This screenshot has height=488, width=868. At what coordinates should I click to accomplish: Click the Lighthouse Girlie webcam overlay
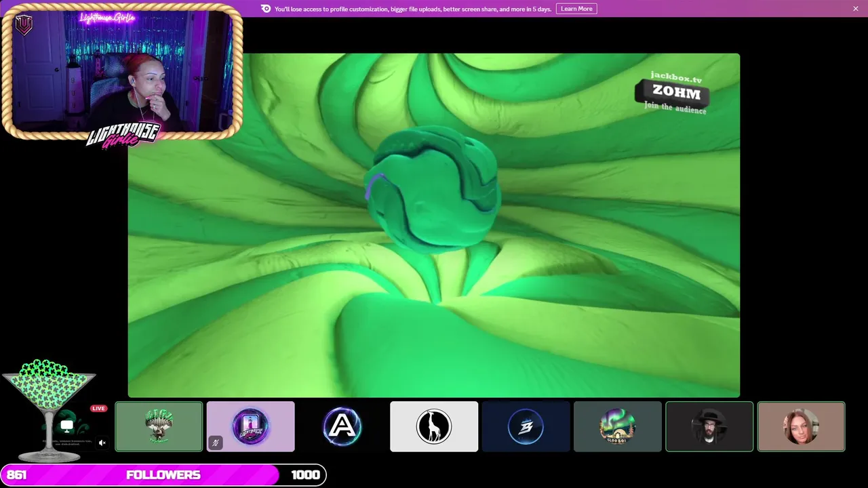[x=122, y=72]
